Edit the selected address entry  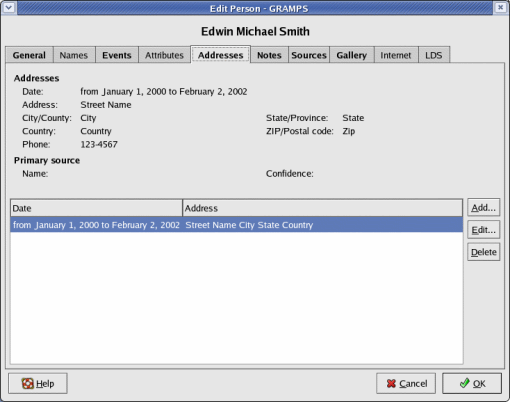[483, 230]
